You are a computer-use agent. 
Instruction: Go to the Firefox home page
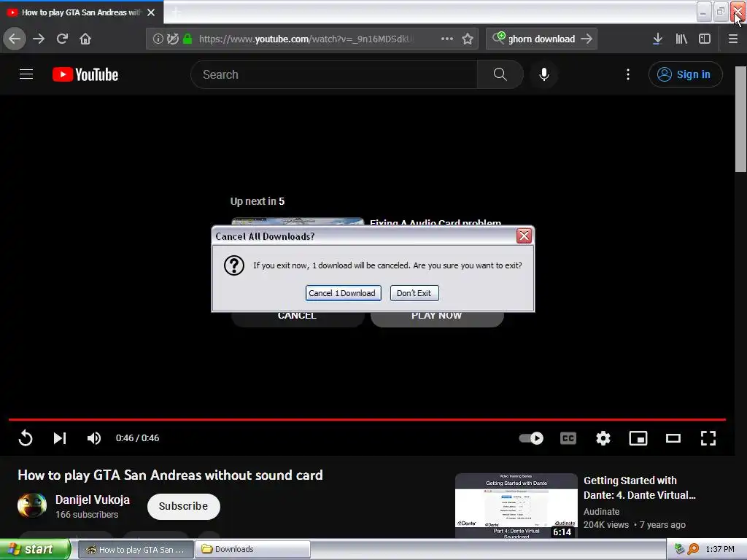[85, 39]
